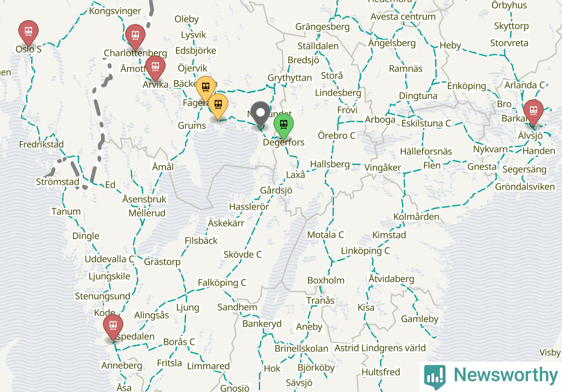Click the Eskilstuna C map label
Viewport: 562px width, 392px height.
tap(426, 123)
